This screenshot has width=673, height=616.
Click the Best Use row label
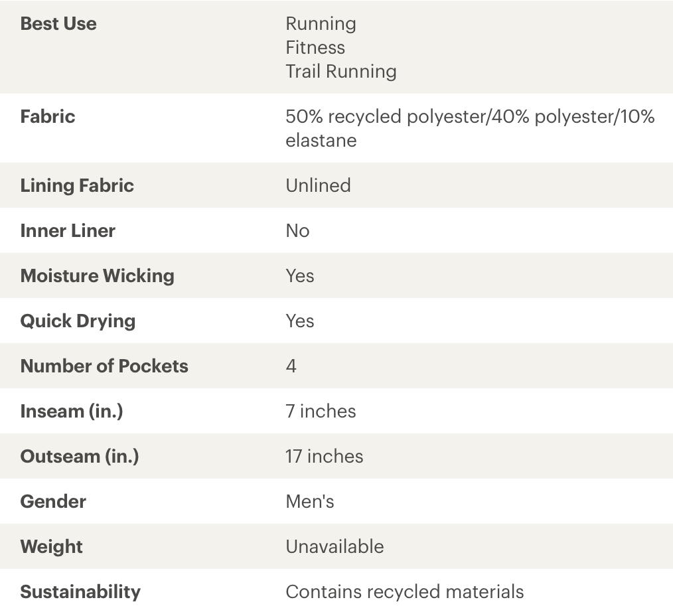pyautogui.click(x=58, y=24)
